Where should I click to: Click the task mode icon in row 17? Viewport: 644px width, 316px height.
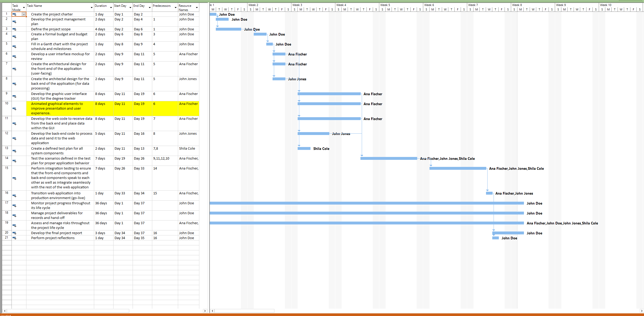[x=14, y=206]
